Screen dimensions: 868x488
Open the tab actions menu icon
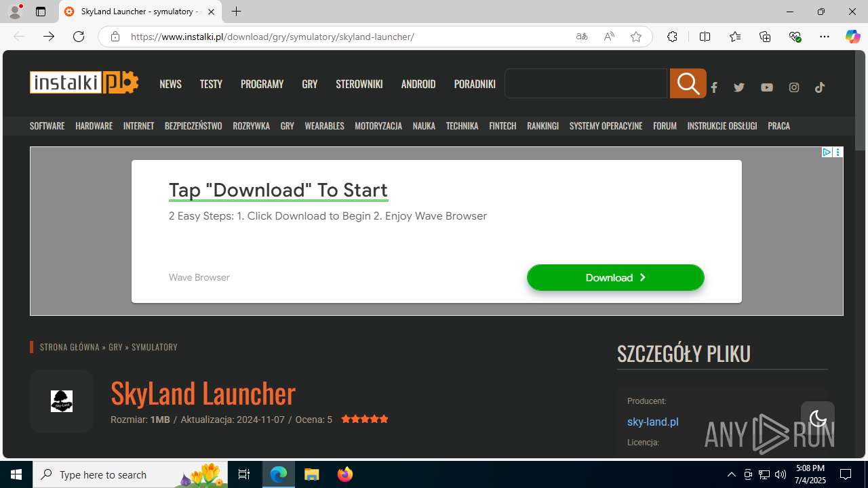point(41,12)
